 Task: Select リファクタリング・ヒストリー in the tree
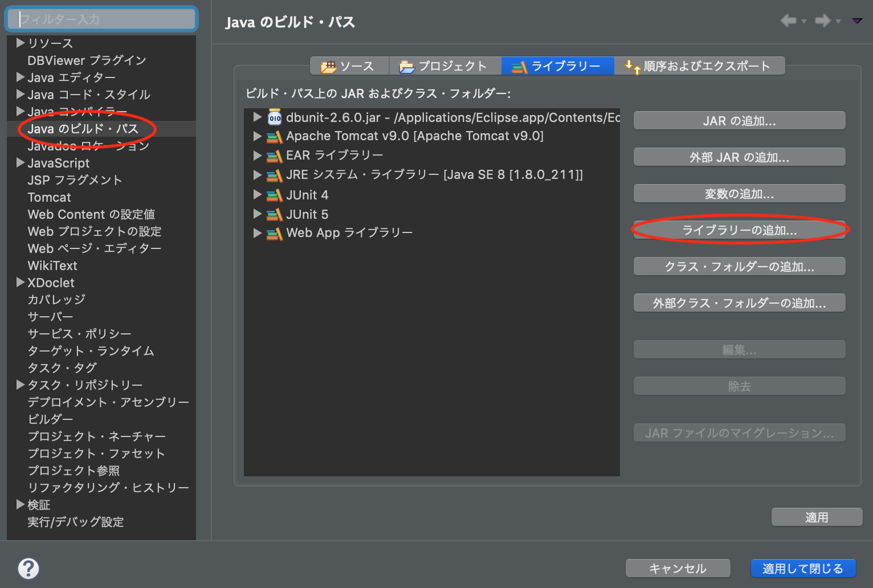pyautogui.click(x=108, y=488)
